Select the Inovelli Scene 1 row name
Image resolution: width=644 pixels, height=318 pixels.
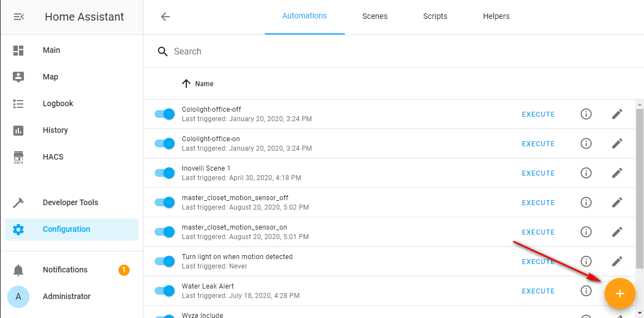click(206, 168)
